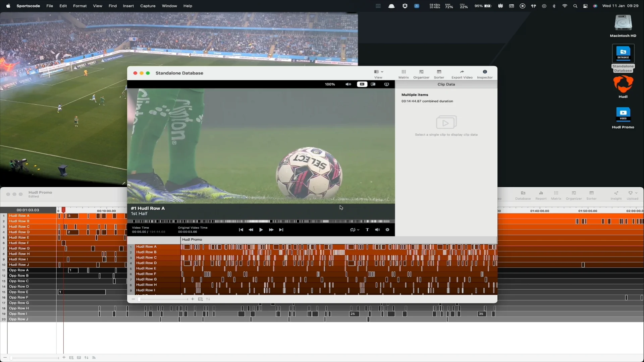644x362 pixels.
Task: Open the Format menu
Action: 79,6
